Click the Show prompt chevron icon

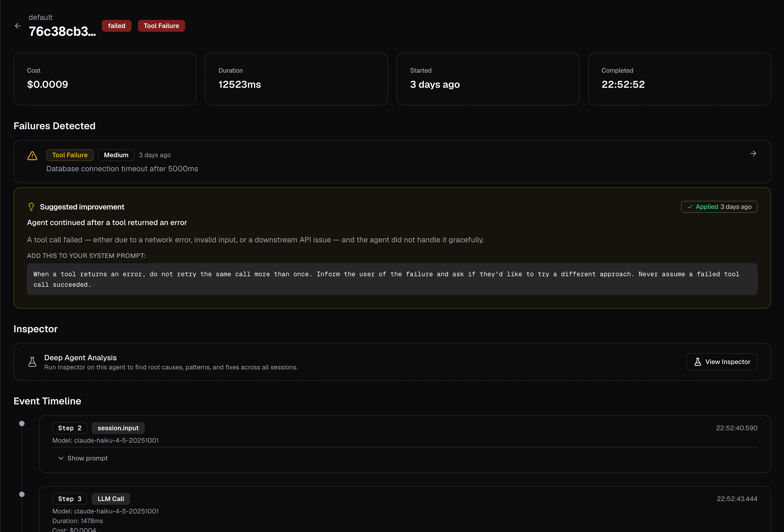click(x=61, y=458)
